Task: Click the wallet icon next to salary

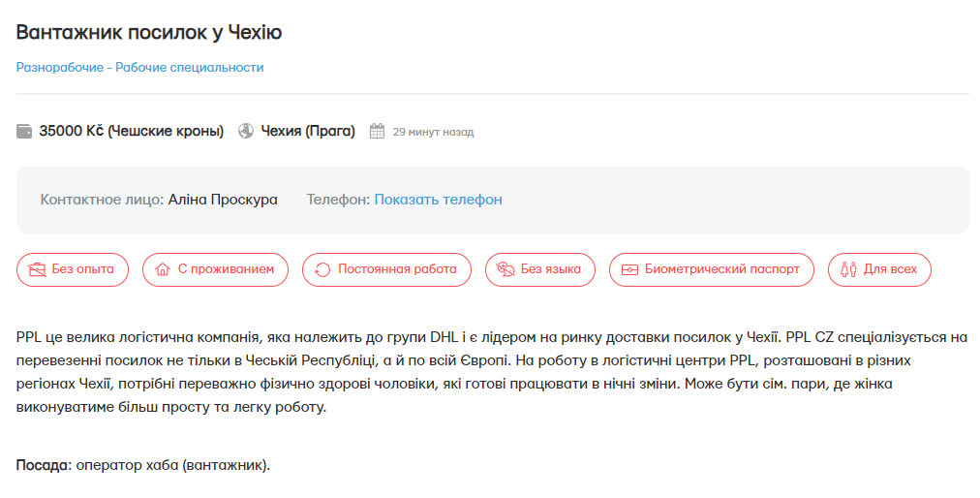Action: (24, 132)
